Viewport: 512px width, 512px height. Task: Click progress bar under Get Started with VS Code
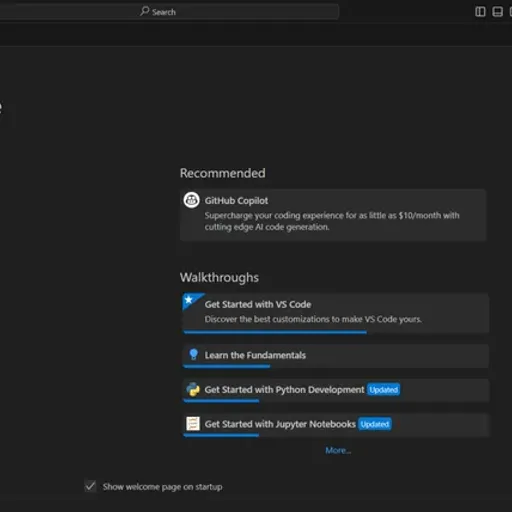(x=275, y=332)
